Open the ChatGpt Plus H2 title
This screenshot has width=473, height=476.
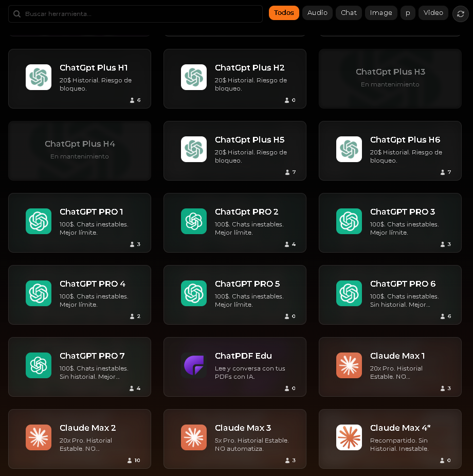click(x=250, y=68)
